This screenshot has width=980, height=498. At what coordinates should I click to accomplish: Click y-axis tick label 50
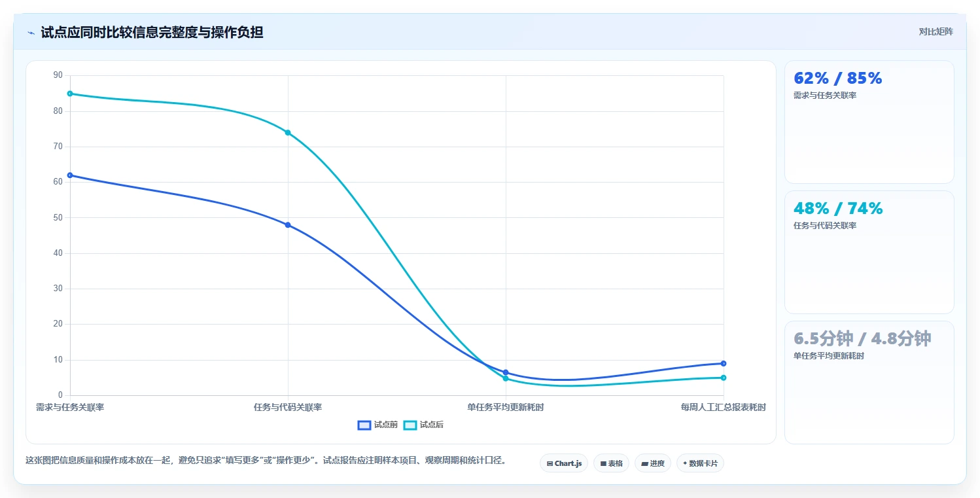point(58,217)
